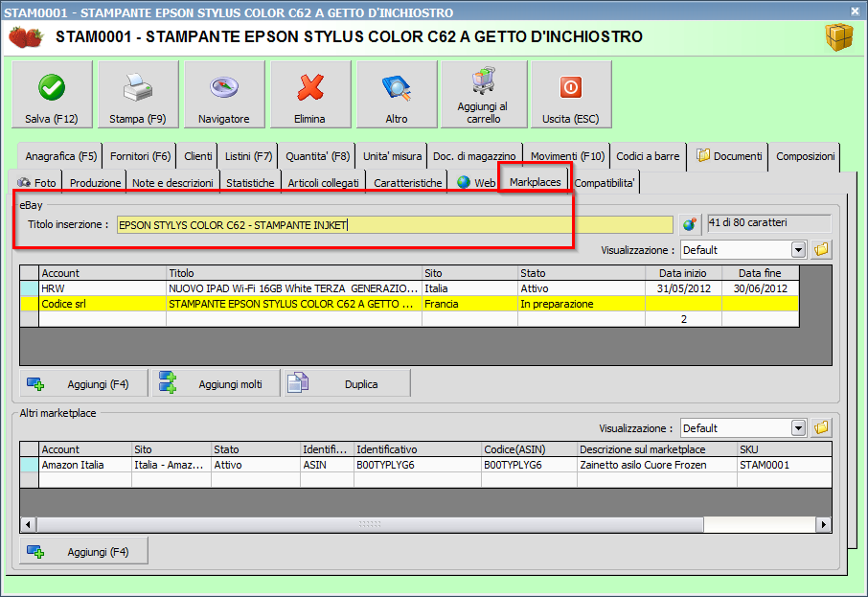Select the Amazon Italia account cell
Image resolution: width=868 pixels, height=597 pixels.
85,465
